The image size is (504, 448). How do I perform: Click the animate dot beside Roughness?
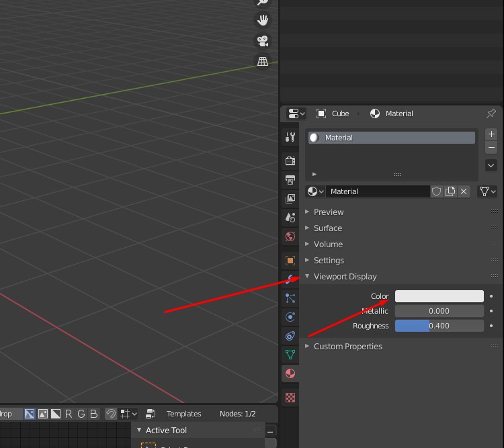(491, 326)
